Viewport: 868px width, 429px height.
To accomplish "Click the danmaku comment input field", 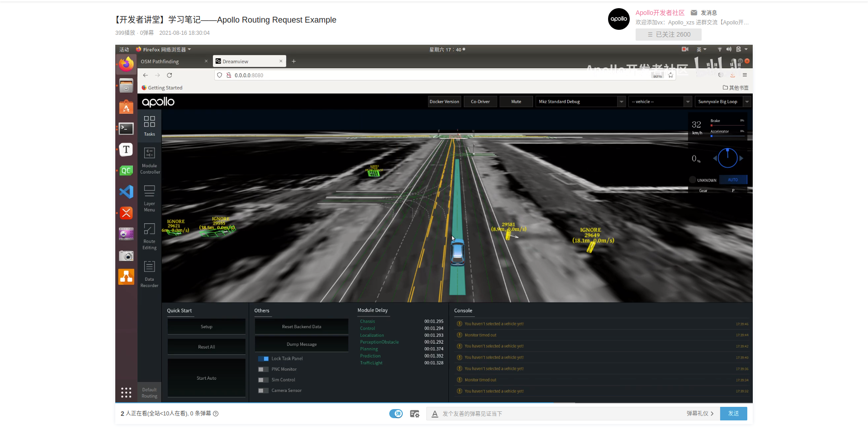I will [520, 413].
